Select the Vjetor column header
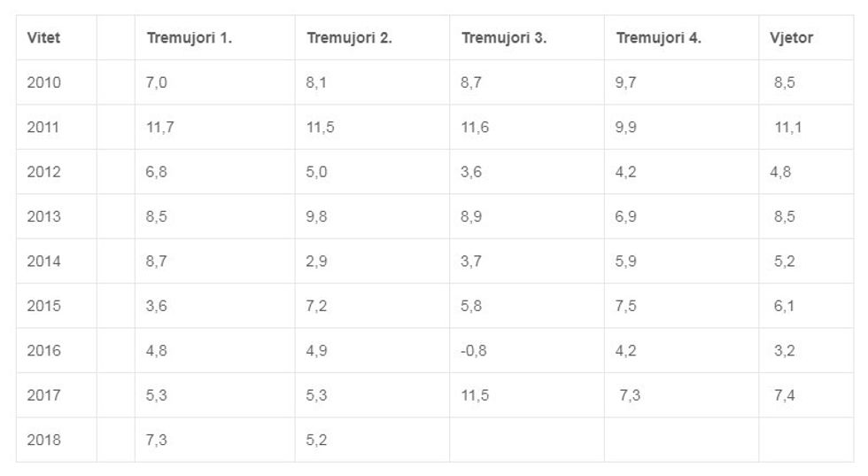 pos(792,38)
